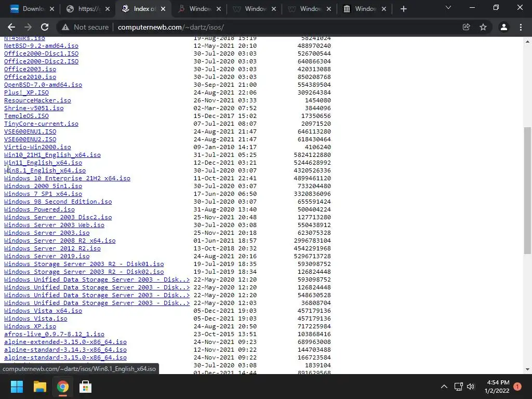This screenshot has height=399, width=532.
Task: Go back using the browser back arrow
Action: [x=11, y=27]
